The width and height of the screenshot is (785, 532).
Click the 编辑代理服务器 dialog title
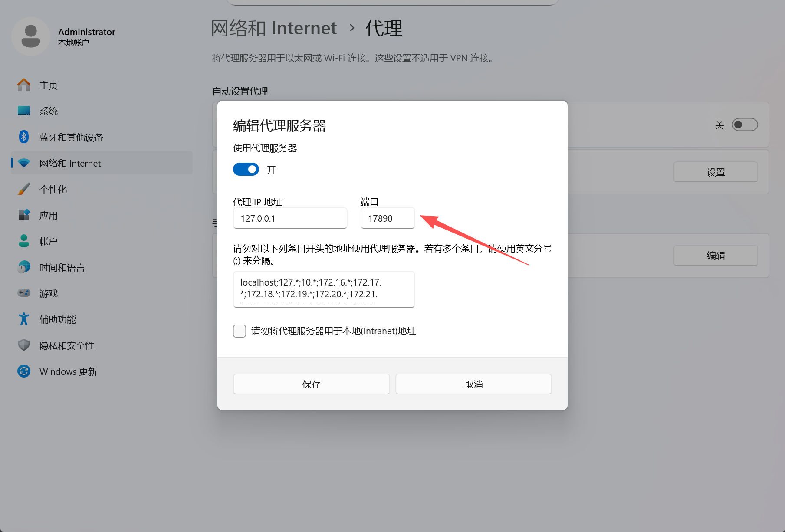click(x=279, y=126)
